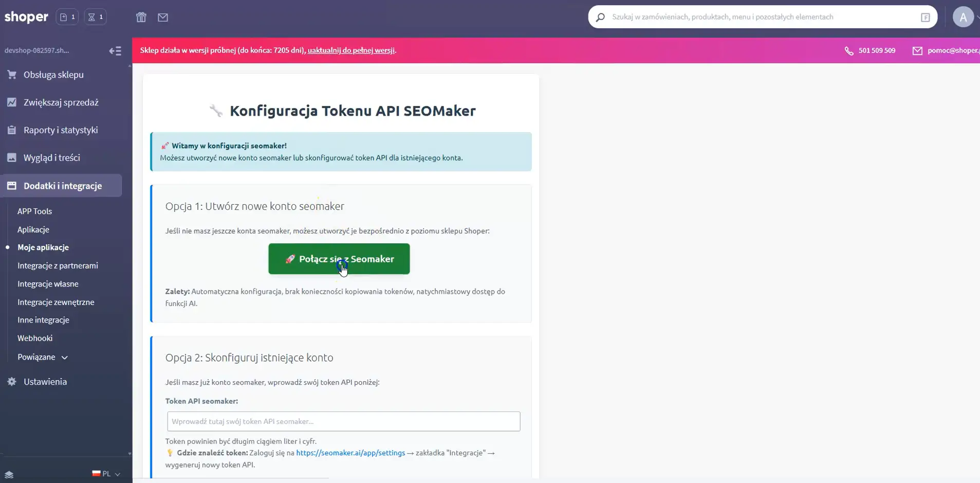
Task: Click the phone icon in the banner
Action: pos(849,50)
